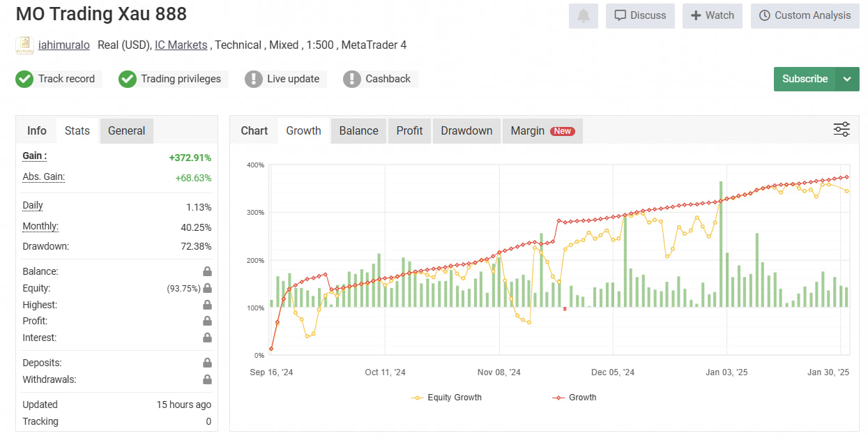Click the lock icon beside Deposits
The width and height of the screenshot is (868, 438).
coord(207,363)
